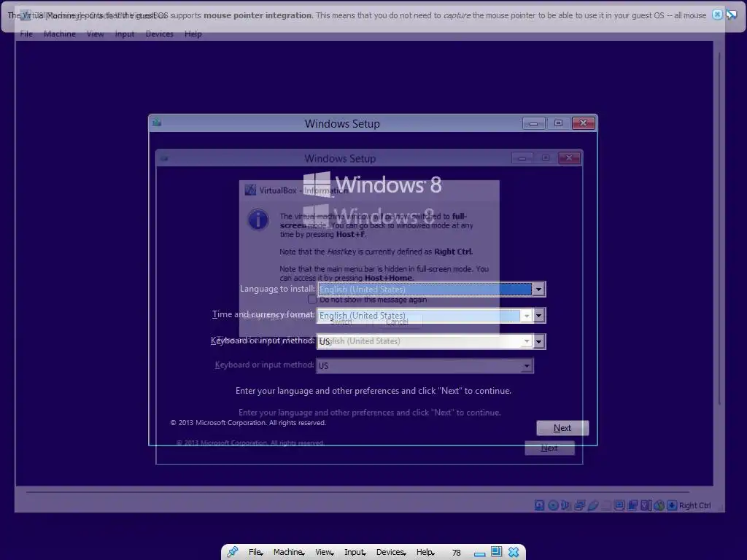Exit full-screen using mini toolbar icon
747x560 pixels.
(x=496, y=552)
